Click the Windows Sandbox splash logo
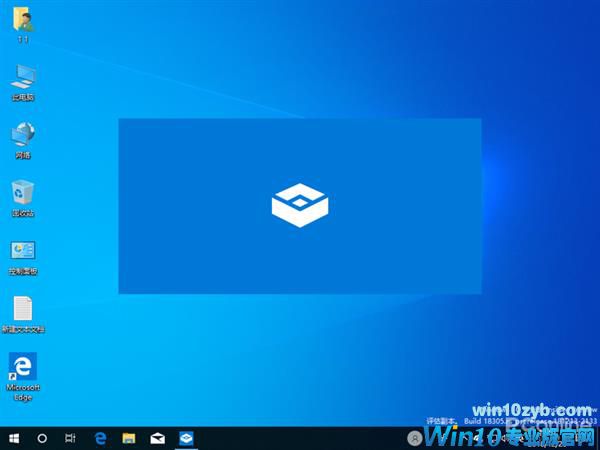 (x=300, y=205)
